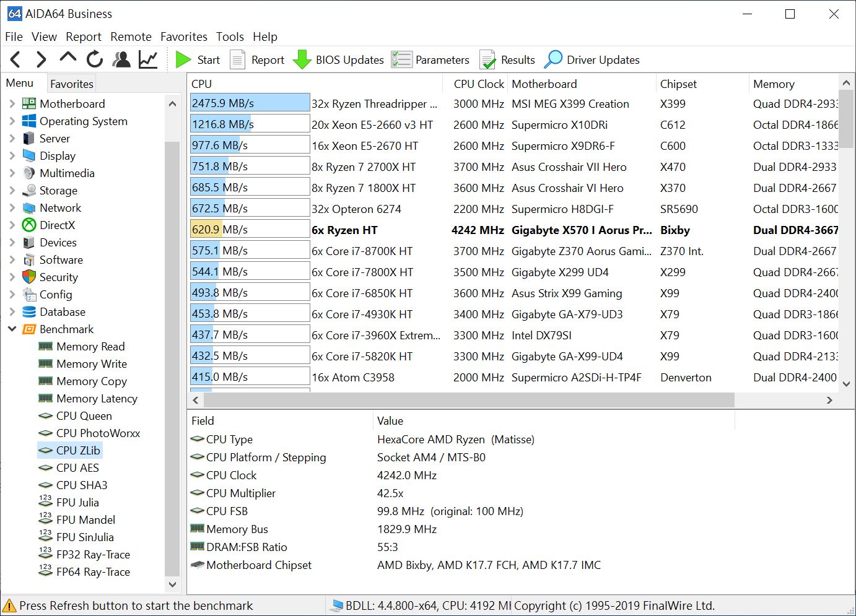856x616 pixels.
Task: Select the Memory Latency benchmark
Action: (96, 398)
